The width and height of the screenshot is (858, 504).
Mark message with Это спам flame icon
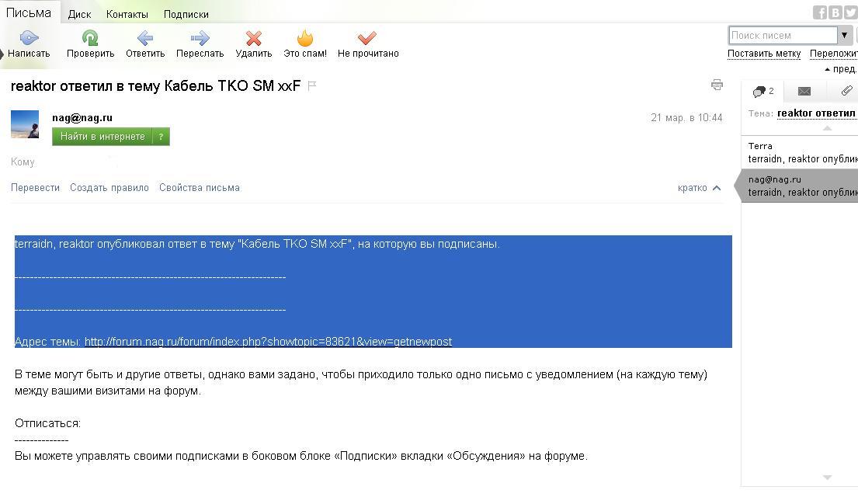[305, 38]
